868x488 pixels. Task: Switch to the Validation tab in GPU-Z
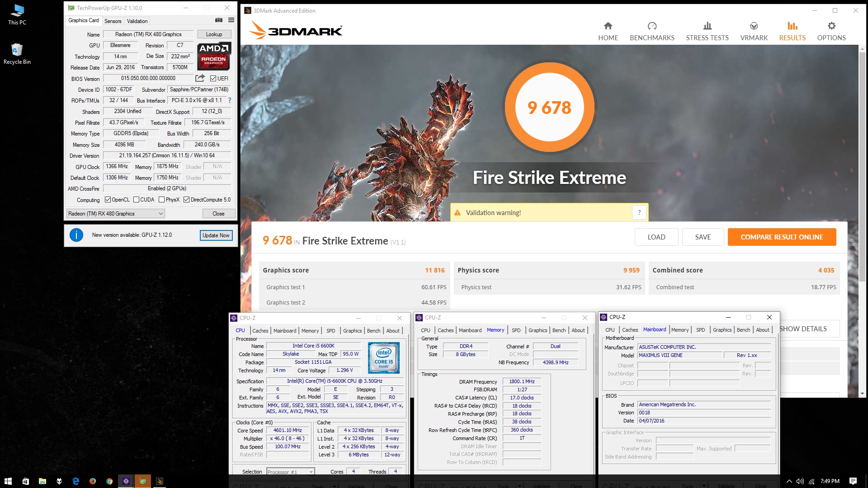tap(137, 21)
